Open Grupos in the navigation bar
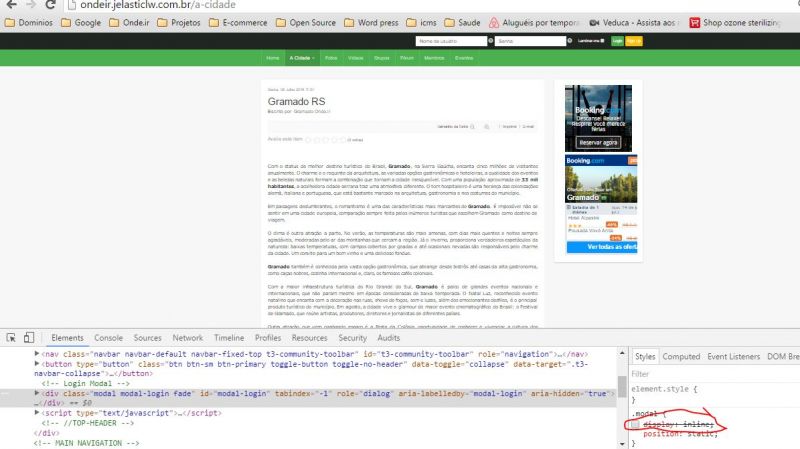Image resolution: width=800 pixels, height=449 pixels. 382,58
